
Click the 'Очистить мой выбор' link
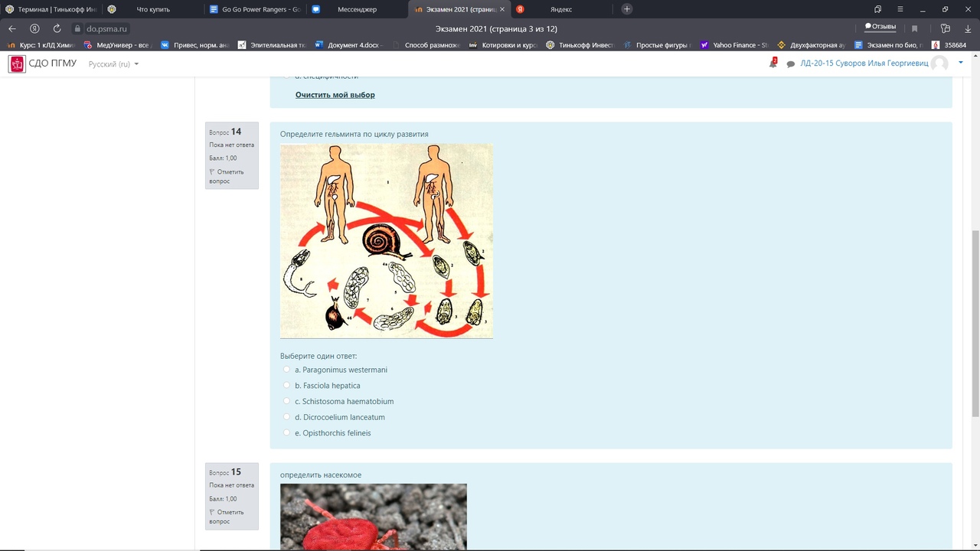(335, 95)
